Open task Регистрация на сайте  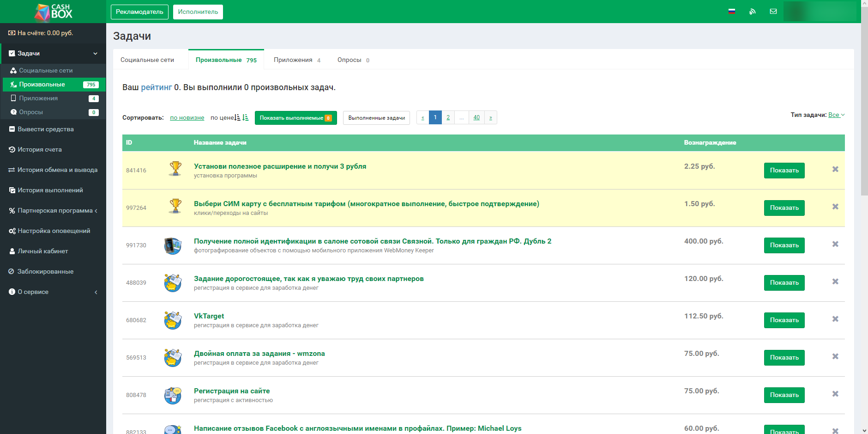[232, 391]
